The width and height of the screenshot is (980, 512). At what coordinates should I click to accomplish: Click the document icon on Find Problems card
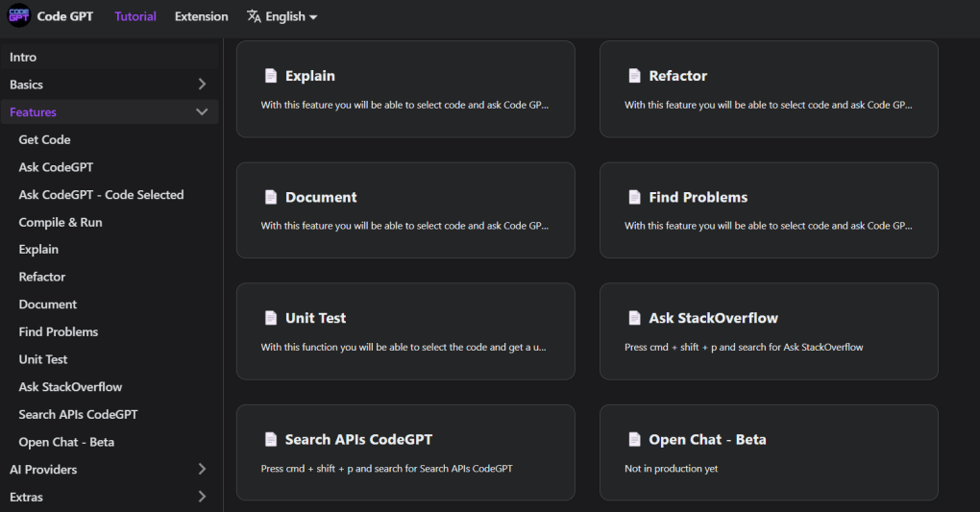[x=634, y=197]
